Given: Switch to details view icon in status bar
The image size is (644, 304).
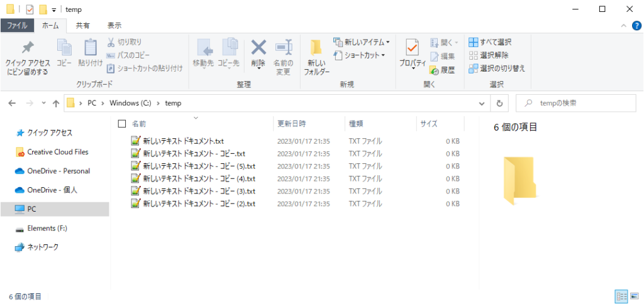Looking at the screenshot, I should pos(621,296).
